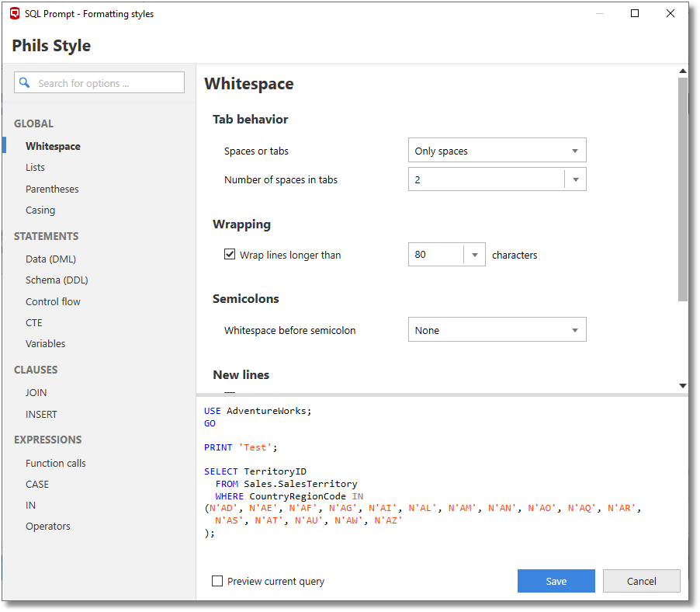Click 'FROM Sales.SalesTerritory' in preview
700x612 pixels.
coord(286,484)
